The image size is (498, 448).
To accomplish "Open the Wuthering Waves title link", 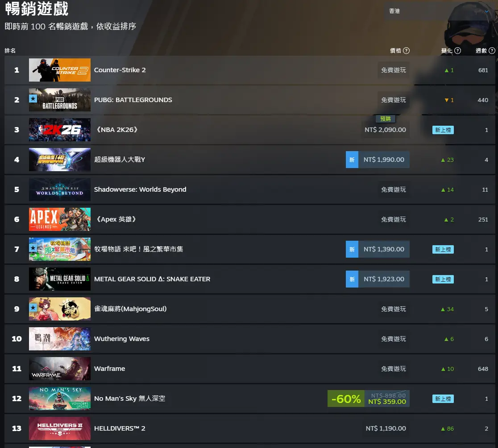I will (x=122, y=339).
